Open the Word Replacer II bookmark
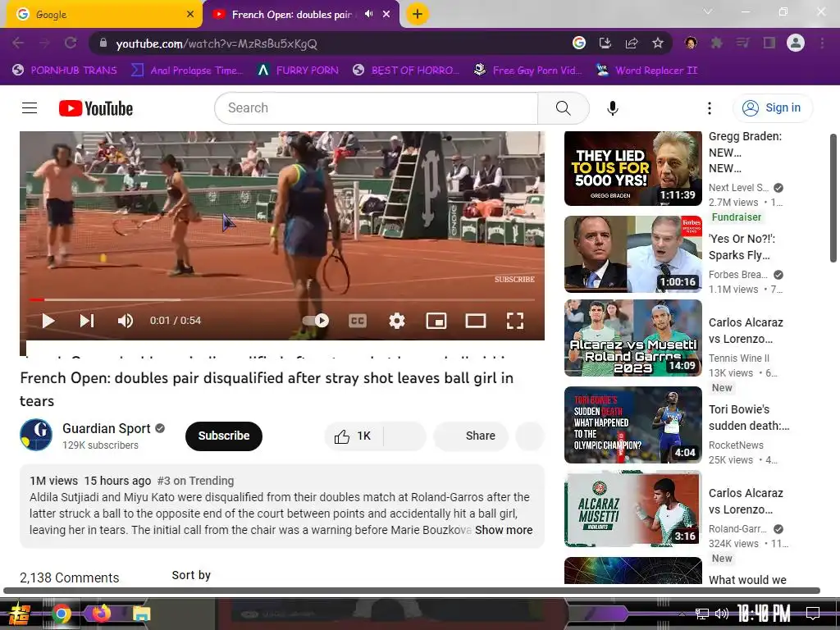Image resolution: width=840 pixels, height=630 pixels. coord(646,71)
